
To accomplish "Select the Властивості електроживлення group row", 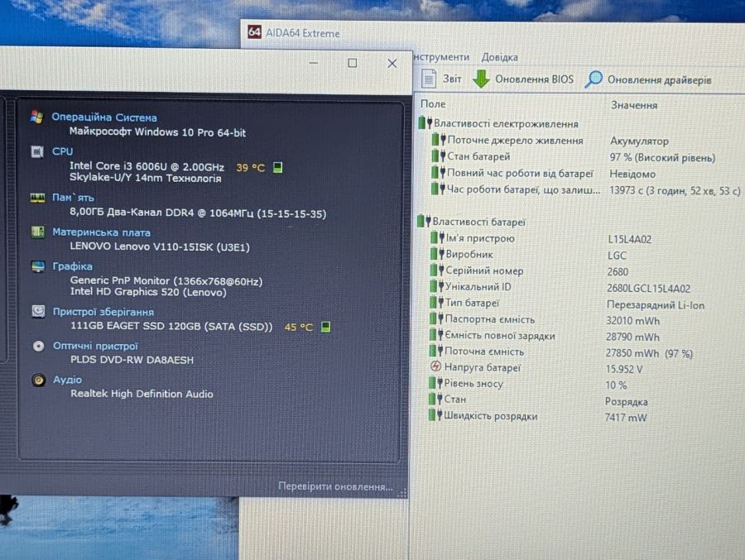I will (x=499, y=123).
